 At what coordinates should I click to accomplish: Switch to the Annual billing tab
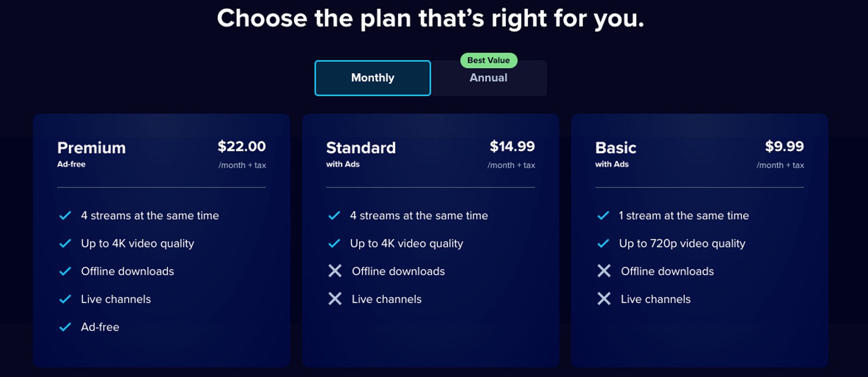(488, 78)
